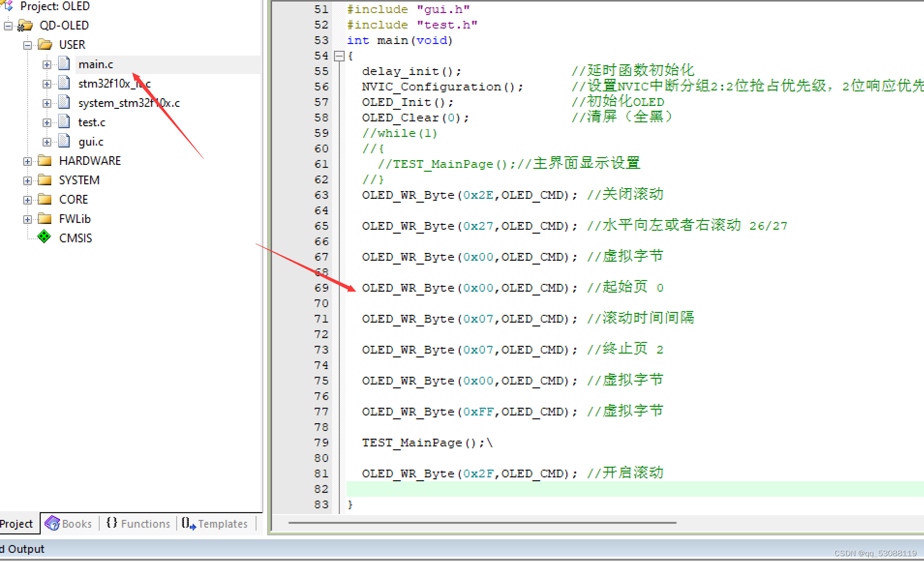This screenshot has width=924, height=562.
Task: Collapse the main function code block
Action: pyautogui.click(x=340, y=56)
